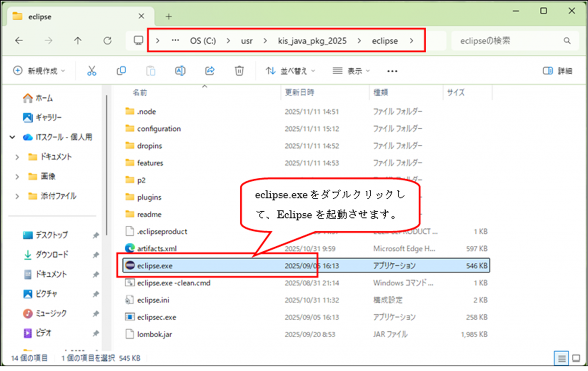588x371 pixels.
Task: Click the Cut scissors icon
Action: coord(92,71)
